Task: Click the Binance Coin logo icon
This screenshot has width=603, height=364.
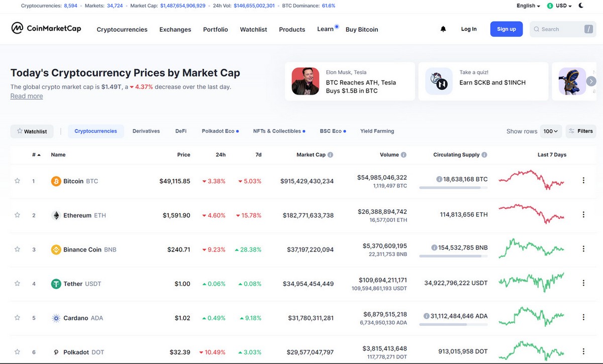Action: 56,249
